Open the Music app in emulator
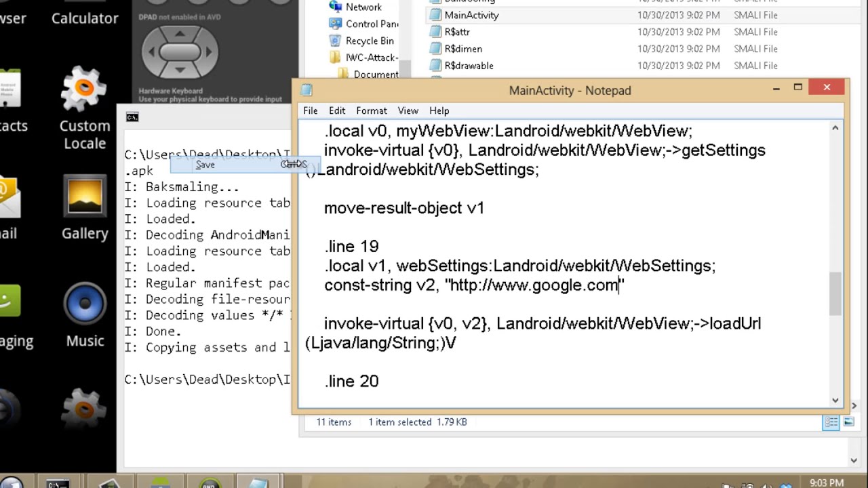This screenshot has width=868, height=488. [x=85, y=314]
